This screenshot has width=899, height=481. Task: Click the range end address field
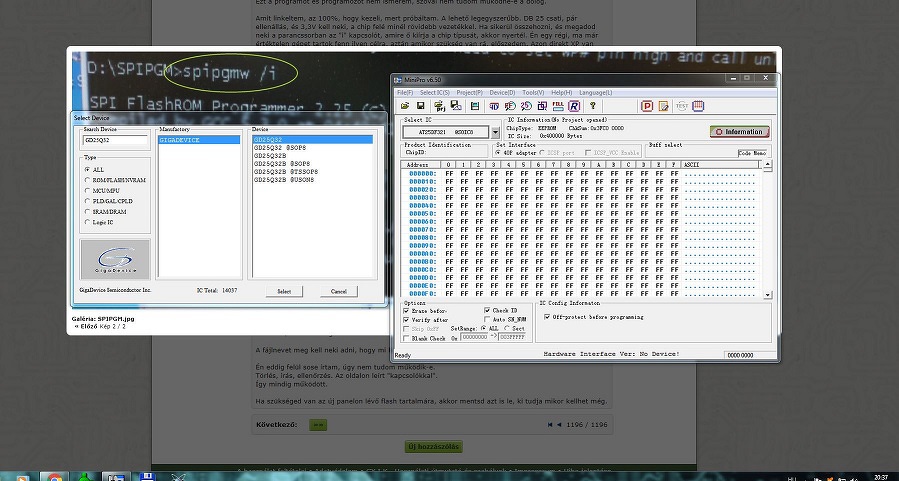[512, 338]
